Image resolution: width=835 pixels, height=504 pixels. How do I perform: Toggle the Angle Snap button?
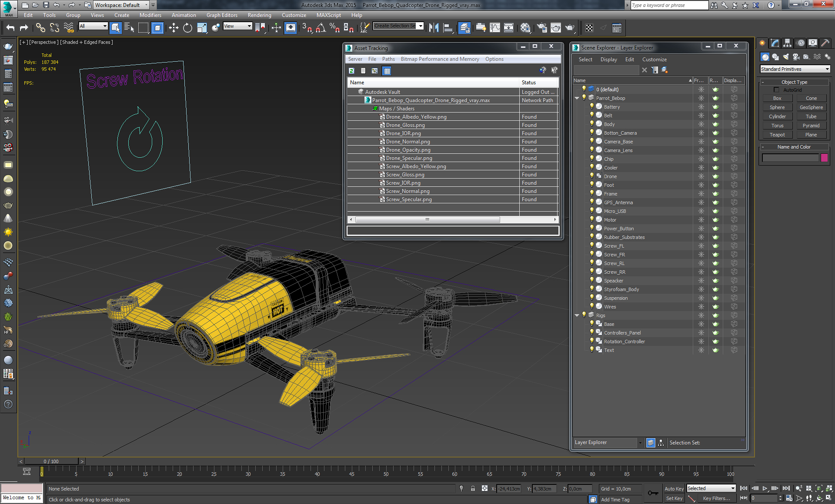321,28
